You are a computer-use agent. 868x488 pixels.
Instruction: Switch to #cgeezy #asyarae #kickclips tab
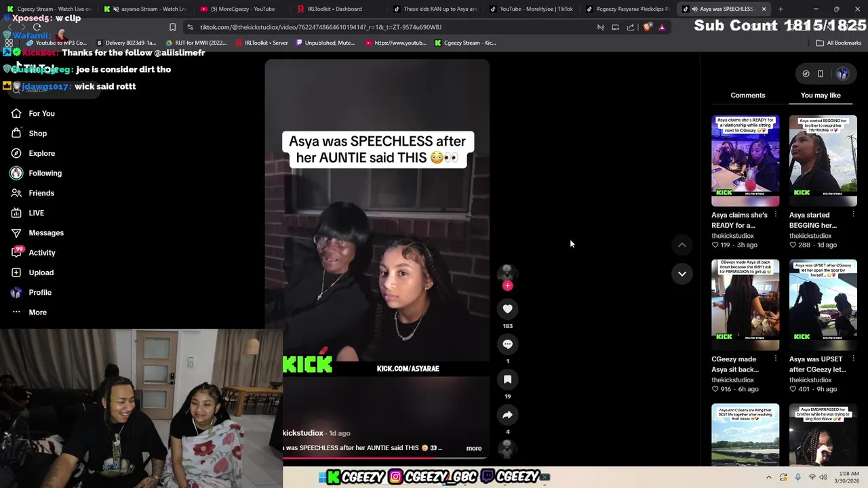click(629, 9)
